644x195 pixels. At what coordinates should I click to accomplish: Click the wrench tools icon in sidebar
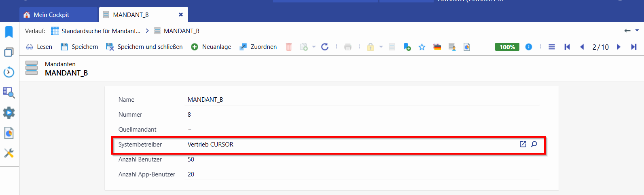pos(9,153)
